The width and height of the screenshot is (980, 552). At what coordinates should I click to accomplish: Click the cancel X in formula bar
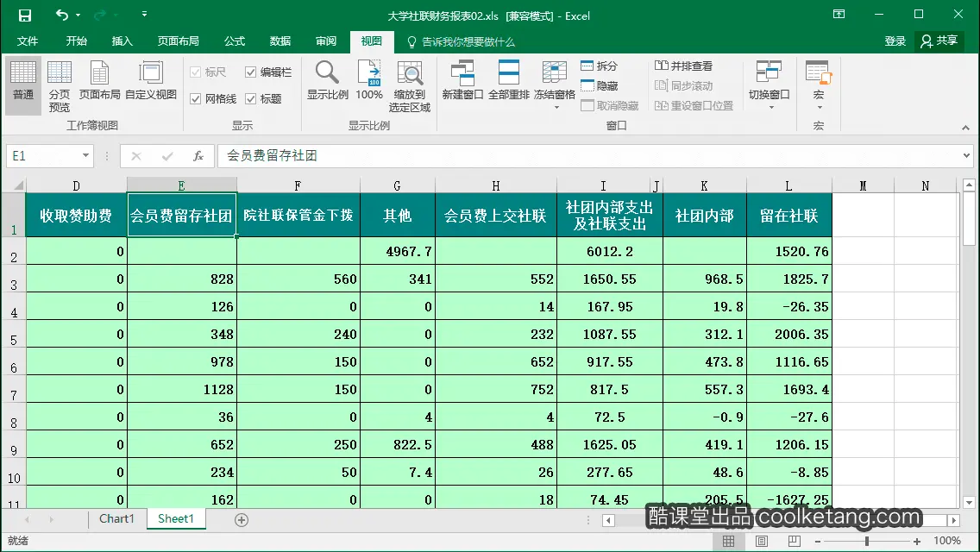tap(136, 155)
